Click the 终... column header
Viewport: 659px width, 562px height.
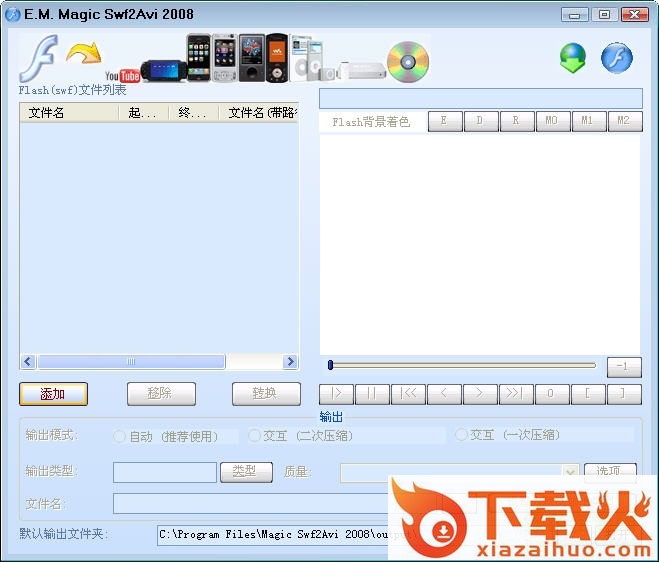[193, 113]
